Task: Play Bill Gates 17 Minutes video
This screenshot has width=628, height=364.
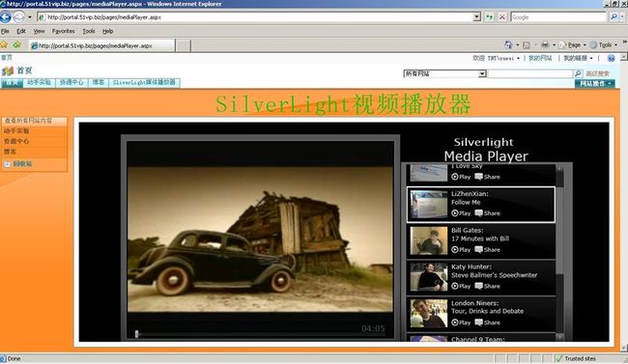Action: point(461,249)
